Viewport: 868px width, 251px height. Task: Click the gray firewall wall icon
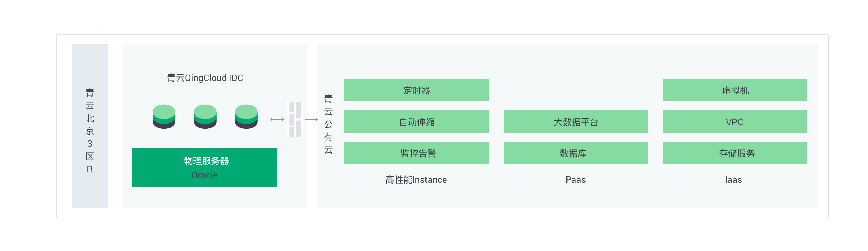(x=295, y=119)
